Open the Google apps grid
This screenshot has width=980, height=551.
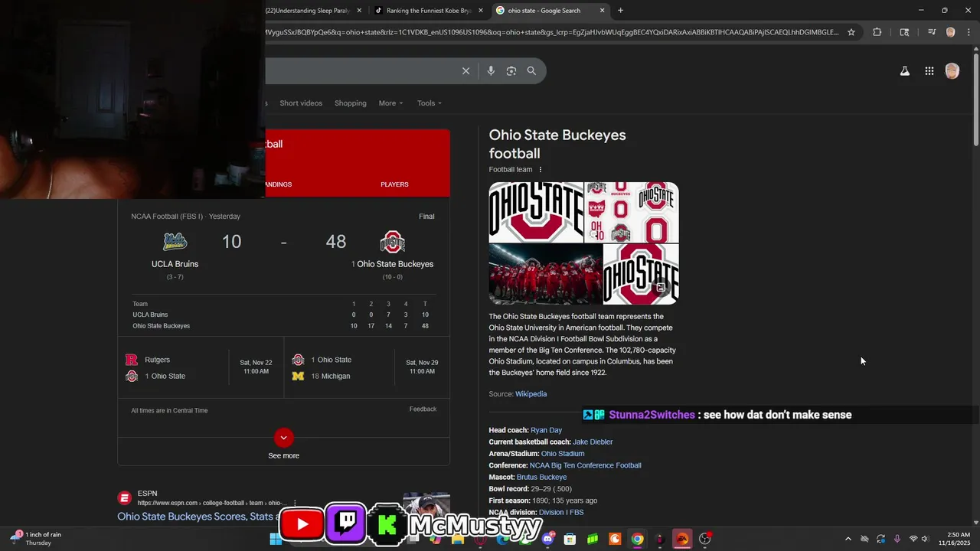pyautogui.click(x=929, y=71)
